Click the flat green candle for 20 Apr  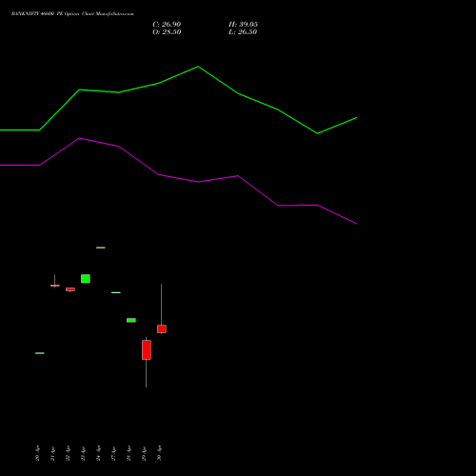pos(40,353)
